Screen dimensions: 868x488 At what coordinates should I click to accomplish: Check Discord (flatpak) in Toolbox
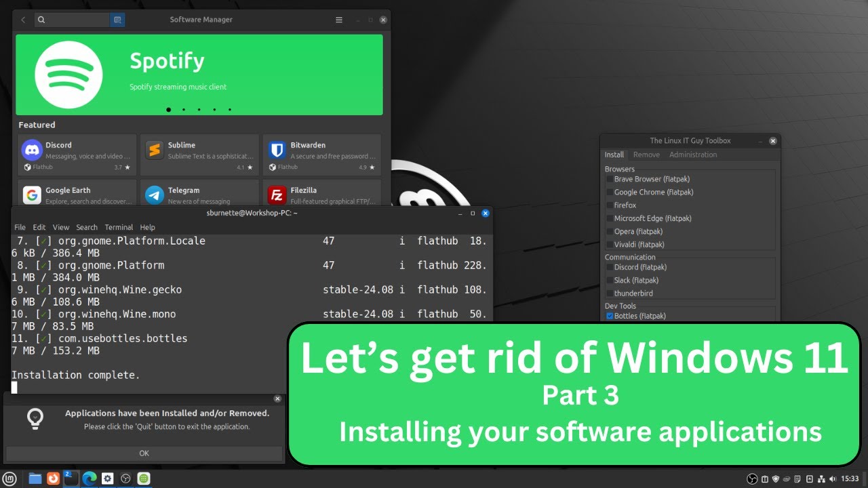point(610,267)
